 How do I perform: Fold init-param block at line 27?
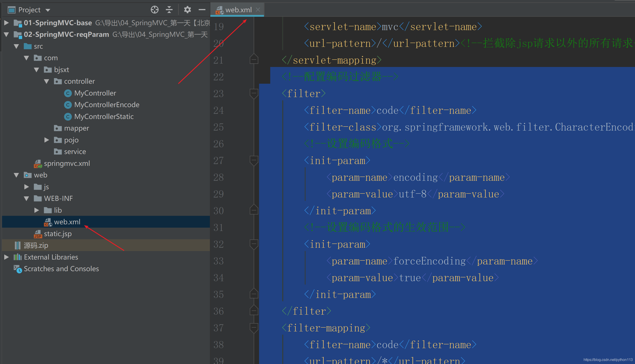click(x=254, y=161)
